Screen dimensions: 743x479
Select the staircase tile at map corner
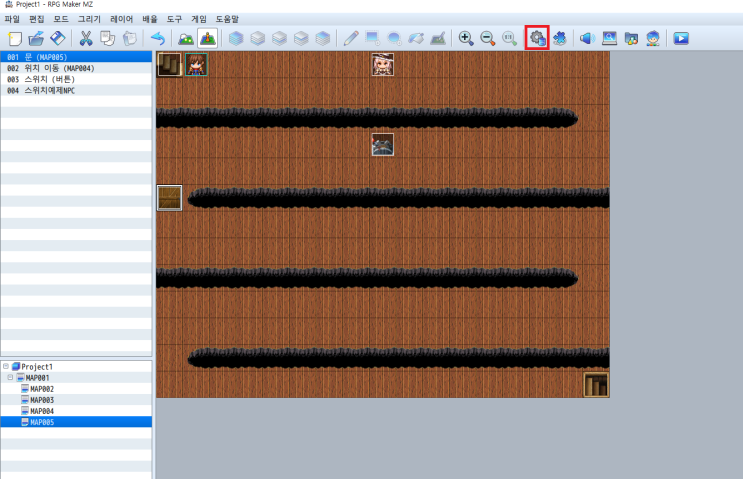click(596, 384)
